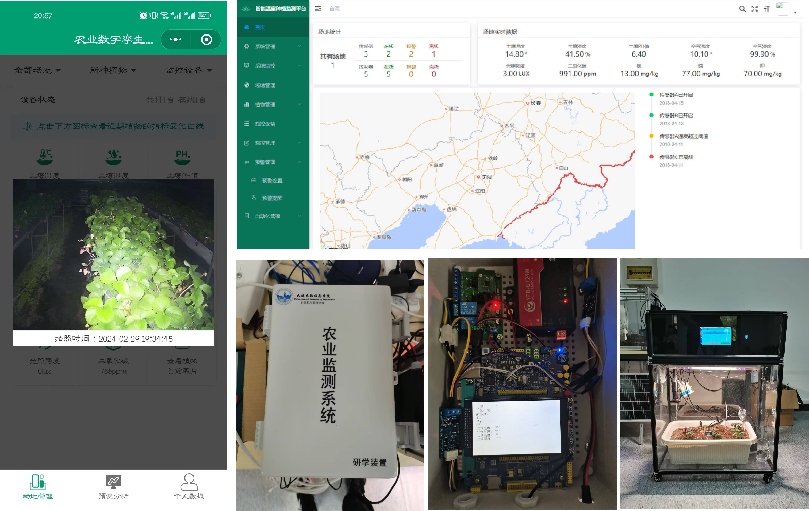Open the white 农业监测系统 box photo
This screenshot has height=511, width=809.
point(330,385)
